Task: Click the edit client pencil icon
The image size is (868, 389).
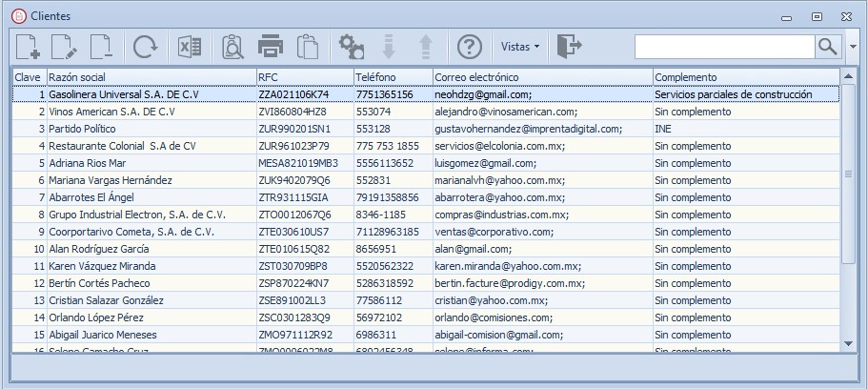Action: point(64,47)
